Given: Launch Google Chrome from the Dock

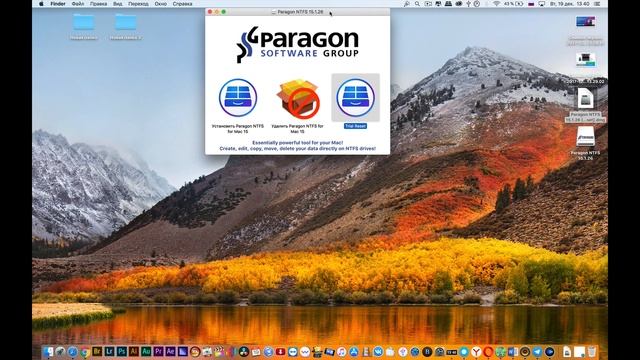Looking at the screenshot, I should pyautogui.click(x=85, y=351).
